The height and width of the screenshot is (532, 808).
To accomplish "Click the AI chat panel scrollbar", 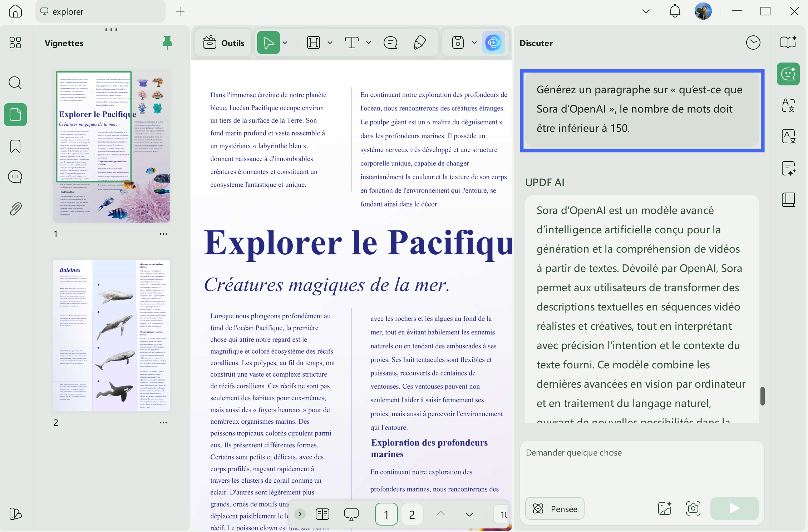I will [x=763, y=396].
